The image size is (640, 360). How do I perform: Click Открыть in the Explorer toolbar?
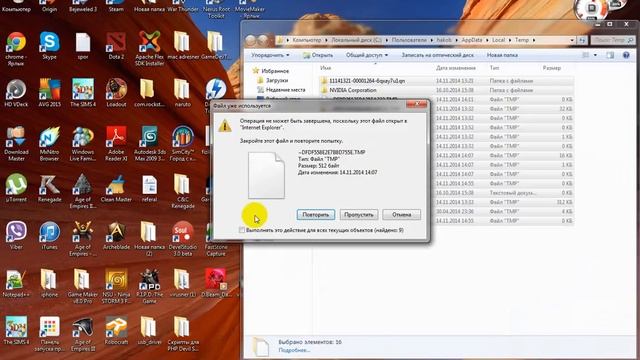tap(318, 55)
